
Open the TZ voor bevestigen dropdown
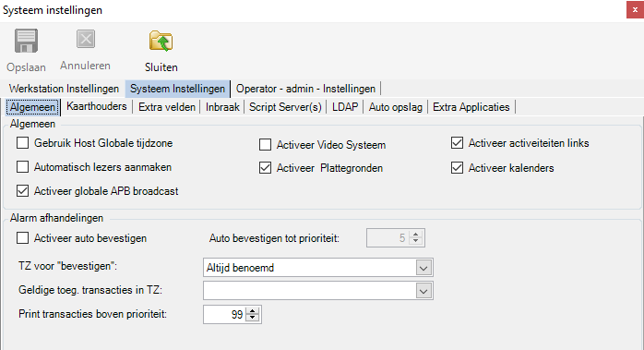423,268
